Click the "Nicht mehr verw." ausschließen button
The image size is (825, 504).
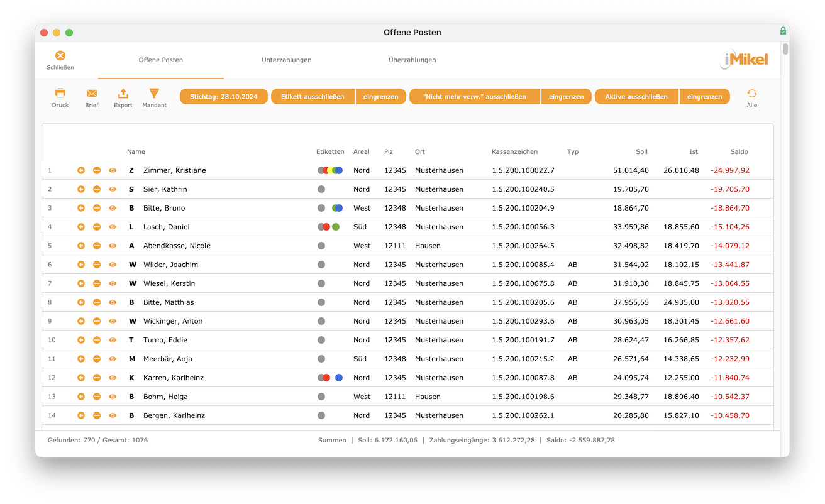(x=475, y=97)
